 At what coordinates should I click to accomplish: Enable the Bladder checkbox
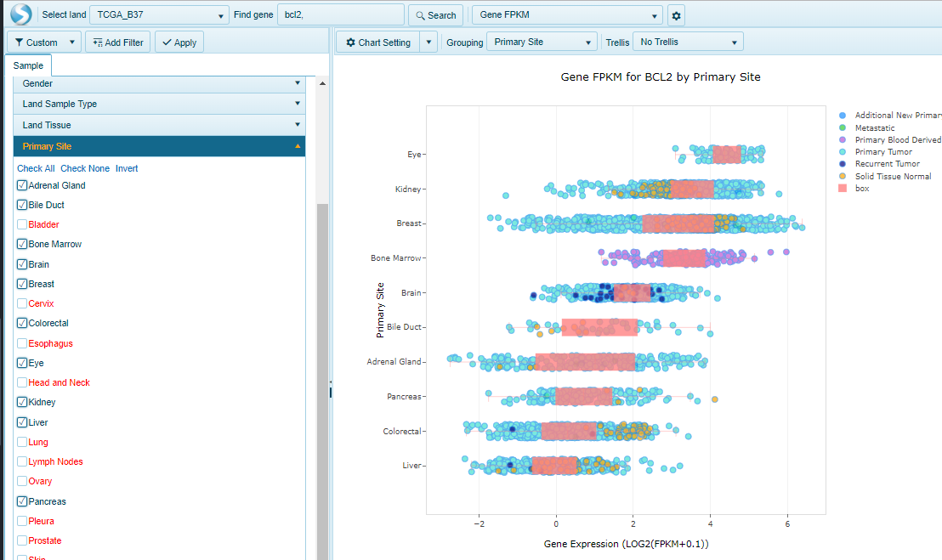pyautogui.click(x=22, y=224)
